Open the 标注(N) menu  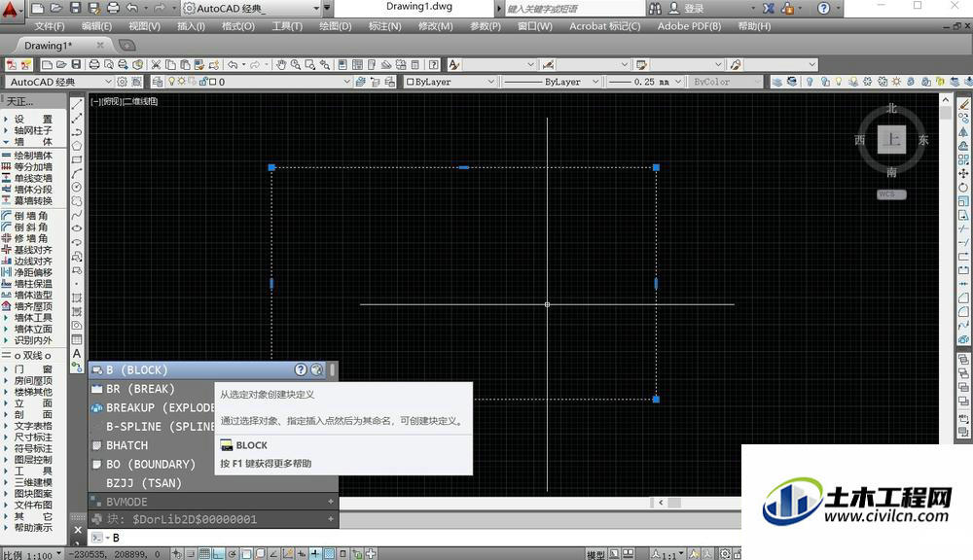click(384, 26)
